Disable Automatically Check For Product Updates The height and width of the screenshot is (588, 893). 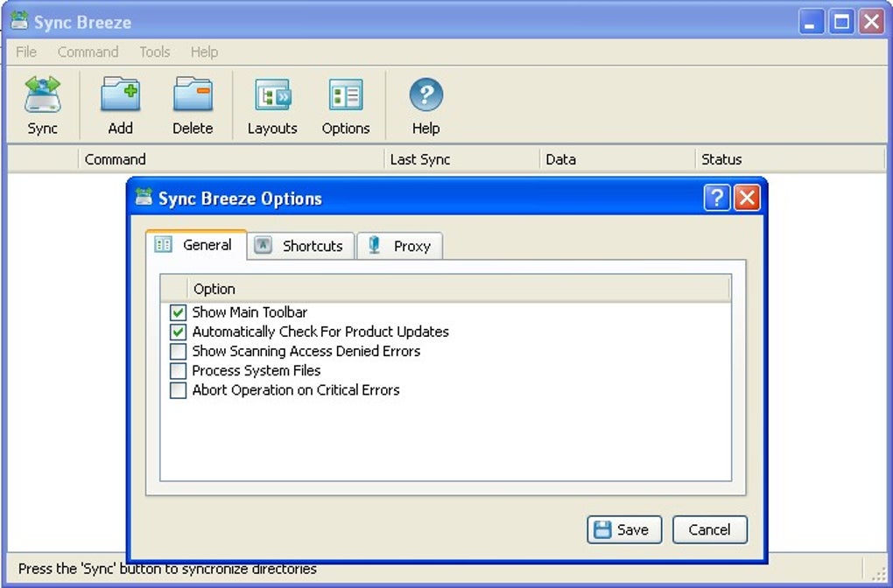pos(178,332)
